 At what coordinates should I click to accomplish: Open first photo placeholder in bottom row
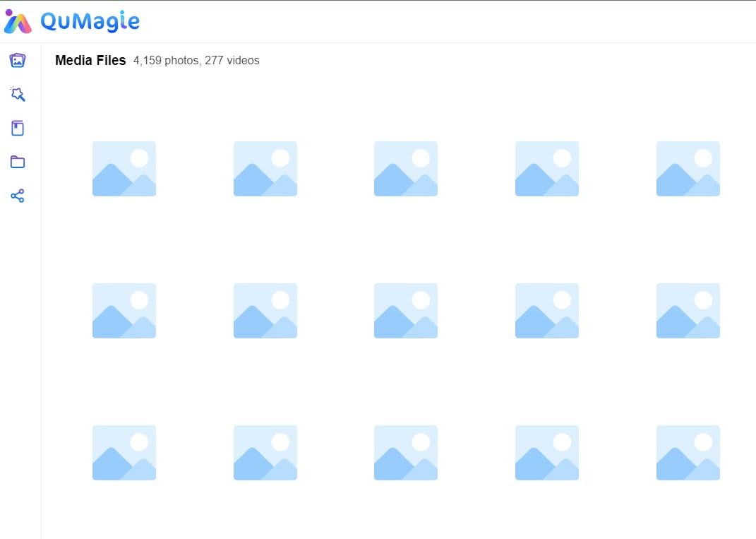point(124,453)
